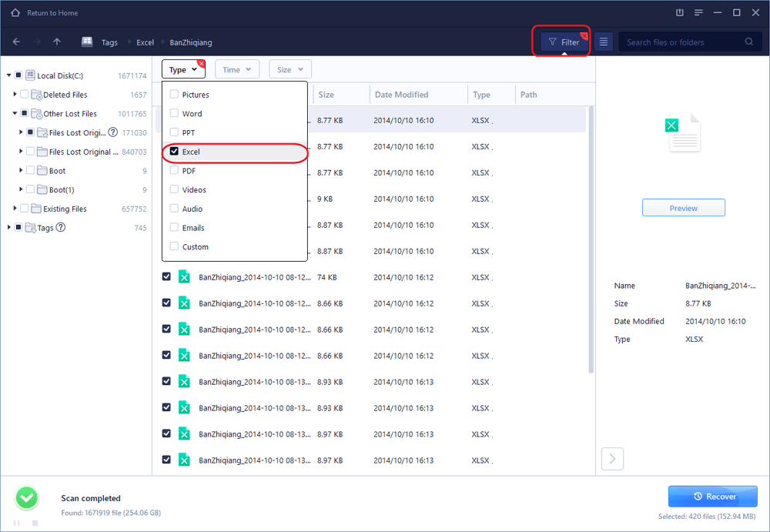Click the search magnifier icon
Viewport: 770px width, 532px height.
pyautogui.click(x=748, y=42)
